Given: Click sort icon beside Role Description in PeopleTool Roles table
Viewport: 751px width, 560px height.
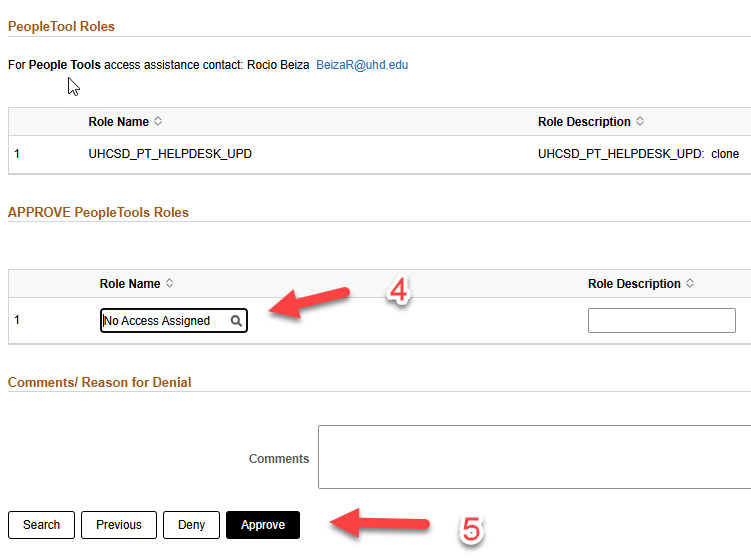Looking at the screenshot, I should click(640, 122).
